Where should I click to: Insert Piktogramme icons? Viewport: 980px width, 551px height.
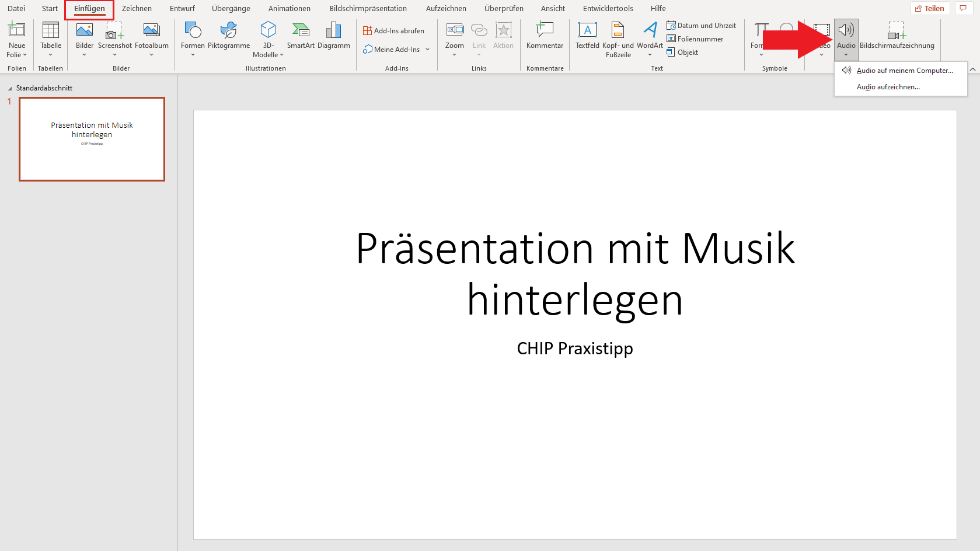point(229,35)
